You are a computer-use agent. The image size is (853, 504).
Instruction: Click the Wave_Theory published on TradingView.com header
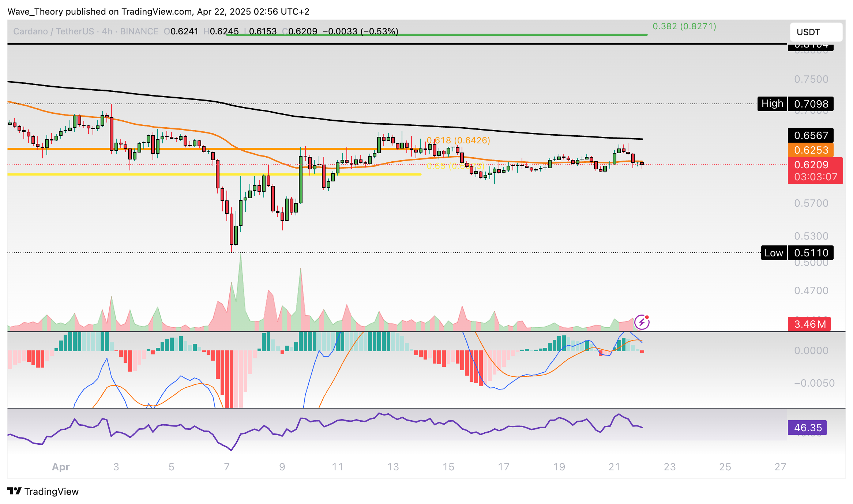pyautogui.click(x=158, y=12)
